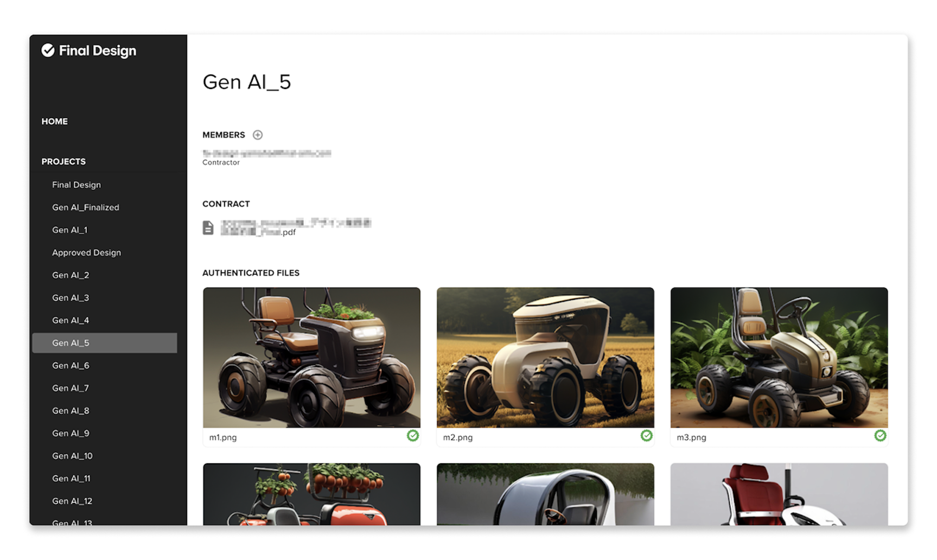Select the Gen AI_10 project
Screen dimensions: 937x560
point(72,456)
